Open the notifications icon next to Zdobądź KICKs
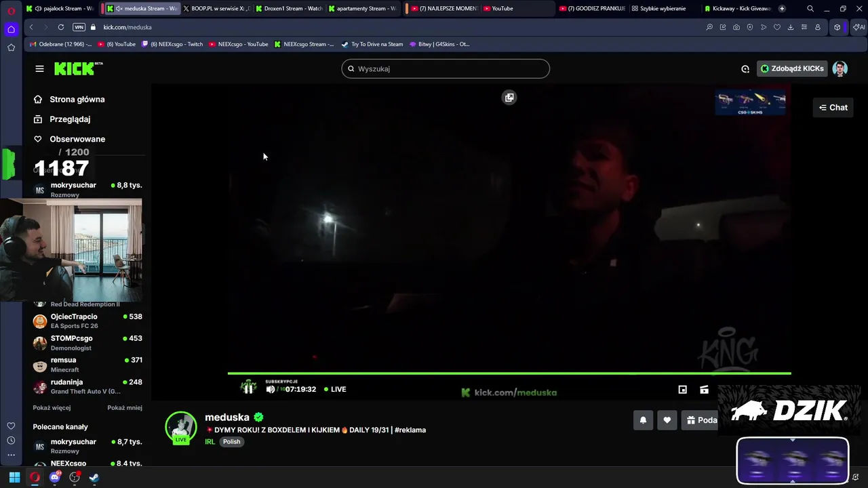The width and height of the screenshot is (868, 488). pyautogui.click(x=745, y=68)
